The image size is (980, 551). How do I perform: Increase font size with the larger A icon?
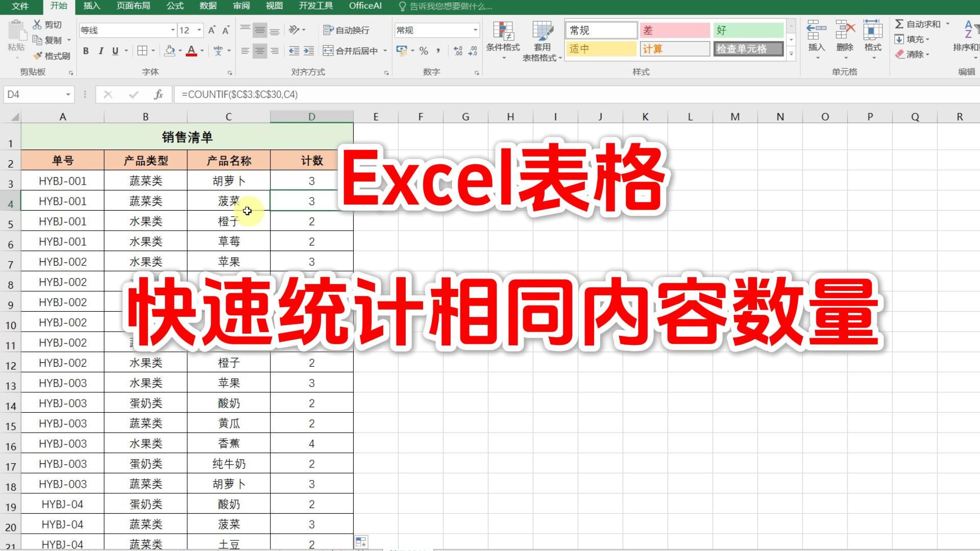coord(212,30)
